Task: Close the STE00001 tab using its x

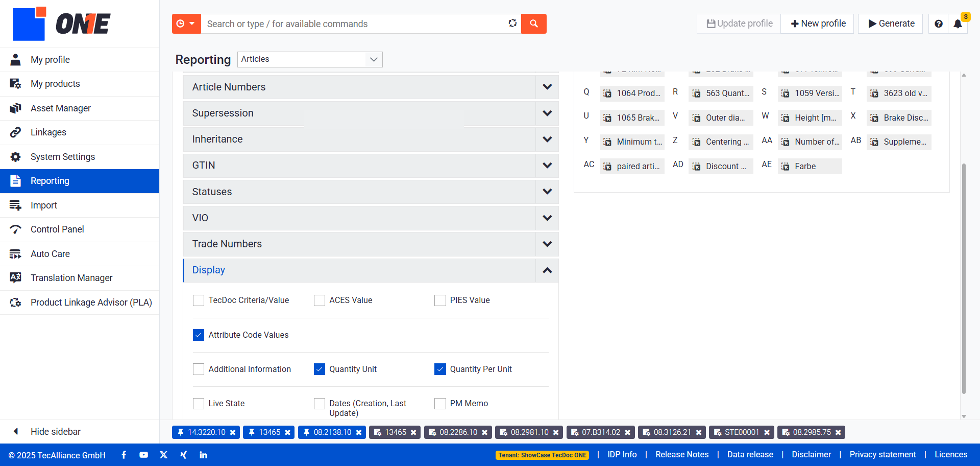Action: pyautogui.click(x=767, y=432)
